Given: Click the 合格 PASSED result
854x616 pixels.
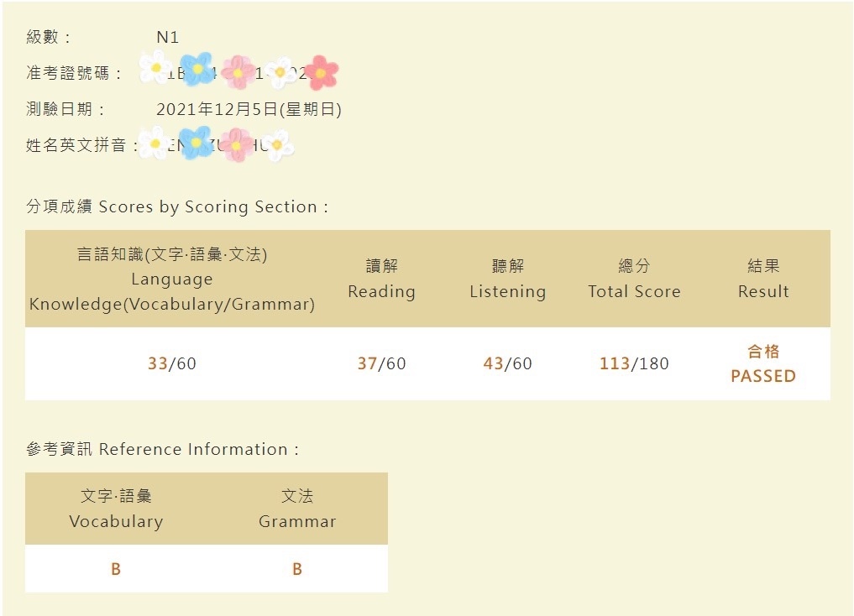Looking at the screenshot, I should click(763, 363).
